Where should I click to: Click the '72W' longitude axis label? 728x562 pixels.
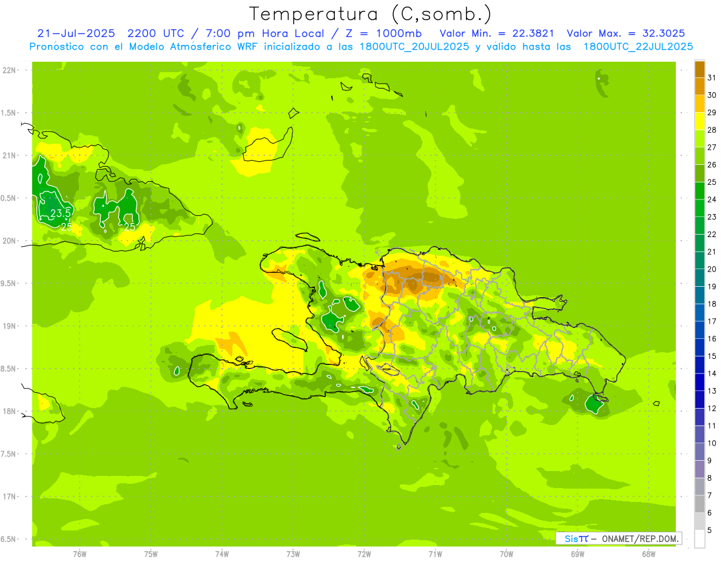364,554
